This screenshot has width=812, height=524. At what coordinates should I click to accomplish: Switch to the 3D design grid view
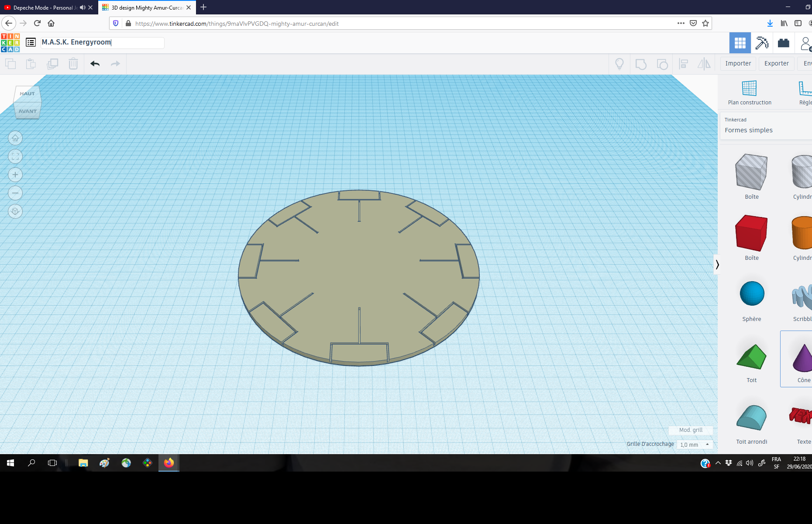pos(740,43)
